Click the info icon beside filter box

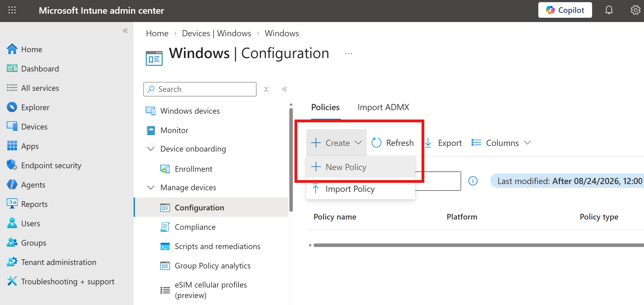(473, 181)
